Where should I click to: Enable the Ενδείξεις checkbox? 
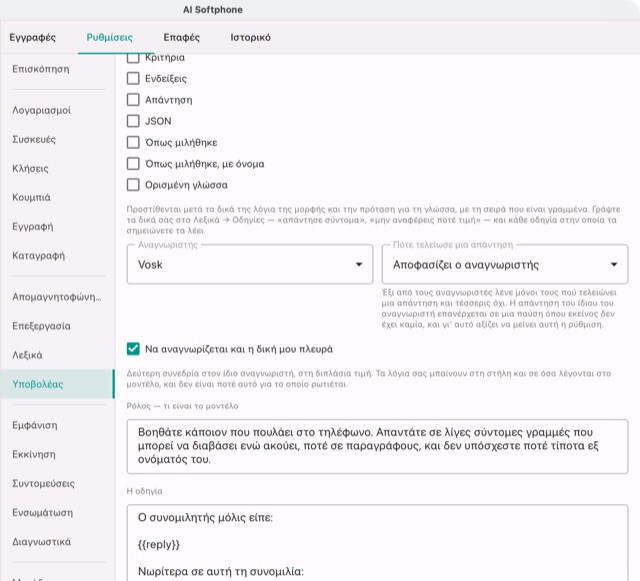coord(133,78)
